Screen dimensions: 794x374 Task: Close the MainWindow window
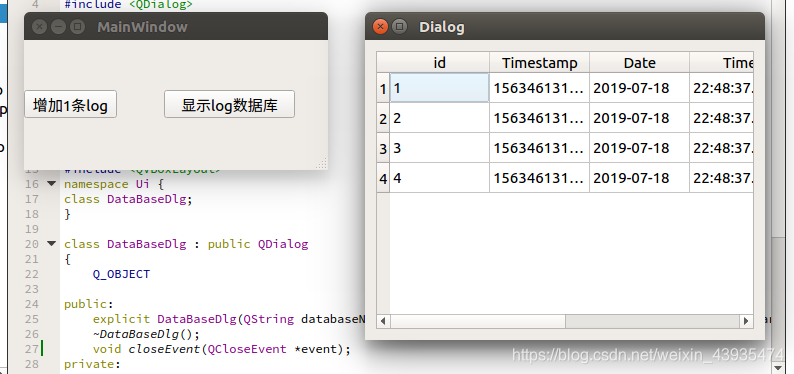tap(40, 26)
